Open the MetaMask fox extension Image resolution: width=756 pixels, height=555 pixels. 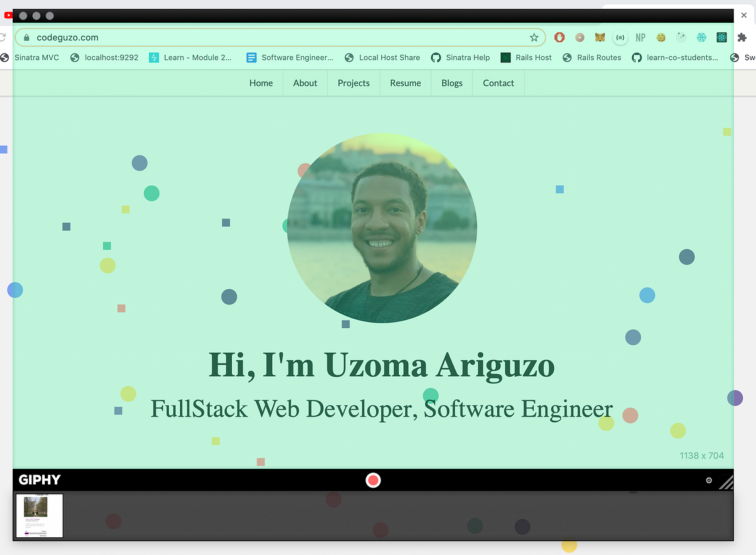[600, 37]
